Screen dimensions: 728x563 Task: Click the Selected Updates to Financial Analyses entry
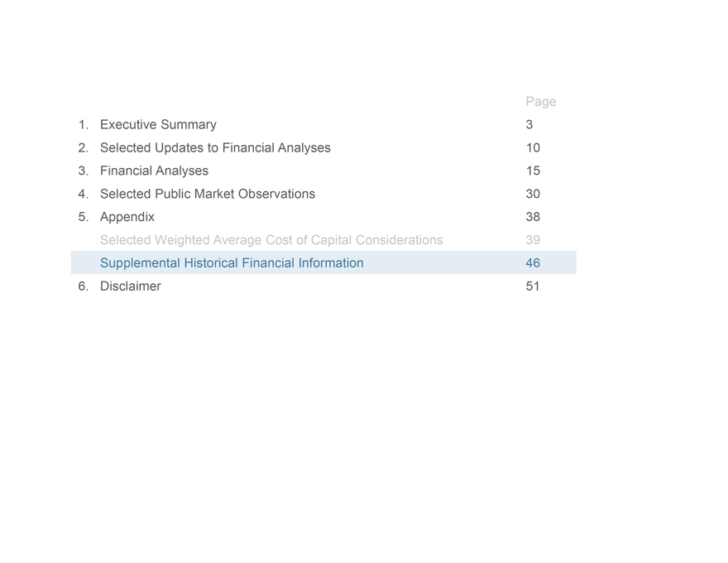215,148
